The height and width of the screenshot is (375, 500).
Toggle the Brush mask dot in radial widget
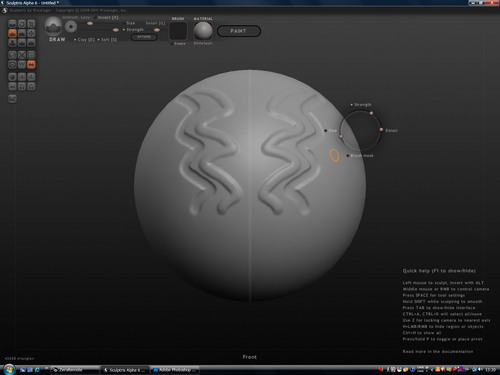tap(348, 155)
